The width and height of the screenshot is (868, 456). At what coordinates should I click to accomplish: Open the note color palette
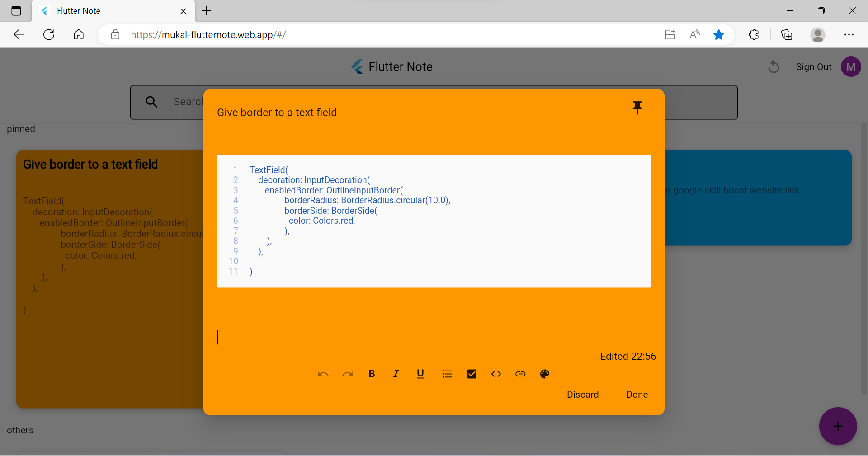click(545, 374)
